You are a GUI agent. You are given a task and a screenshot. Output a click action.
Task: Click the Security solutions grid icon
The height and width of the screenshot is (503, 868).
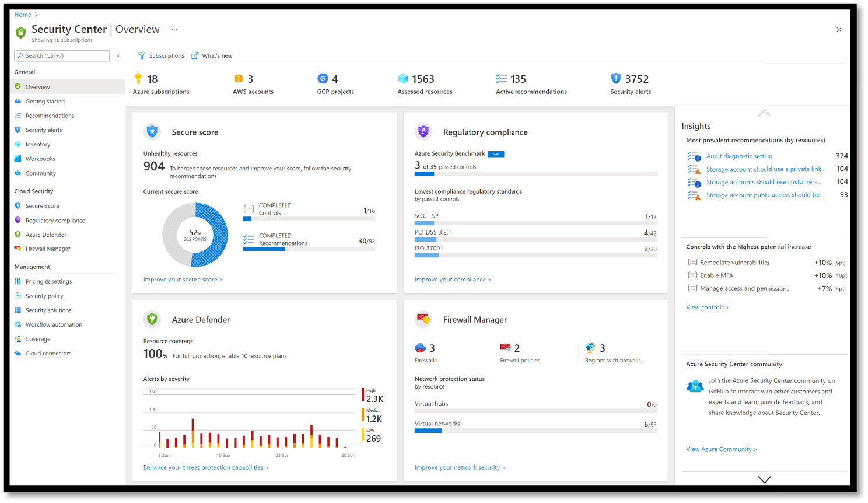click(18, 310)
